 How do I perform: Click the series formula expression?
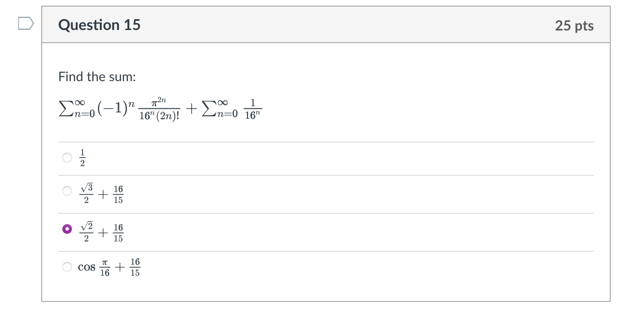tap(159, 109)
